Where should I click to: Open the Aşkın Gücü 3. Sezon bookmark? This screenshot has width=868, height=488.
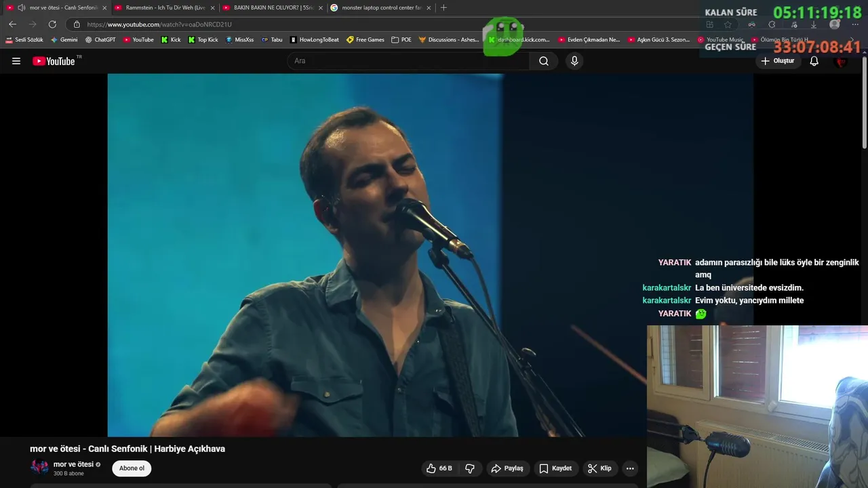click(659, 40)
